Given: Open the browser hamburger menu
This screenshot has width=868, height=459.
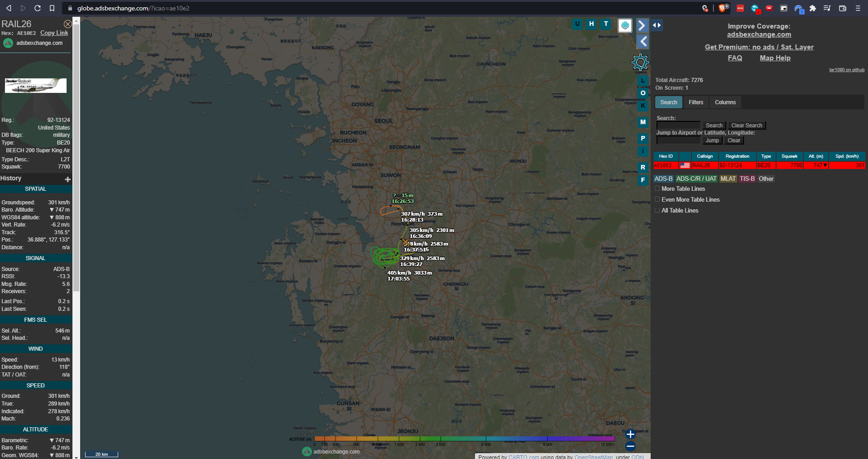Looking at the screenshot, I should click(858, 8).
